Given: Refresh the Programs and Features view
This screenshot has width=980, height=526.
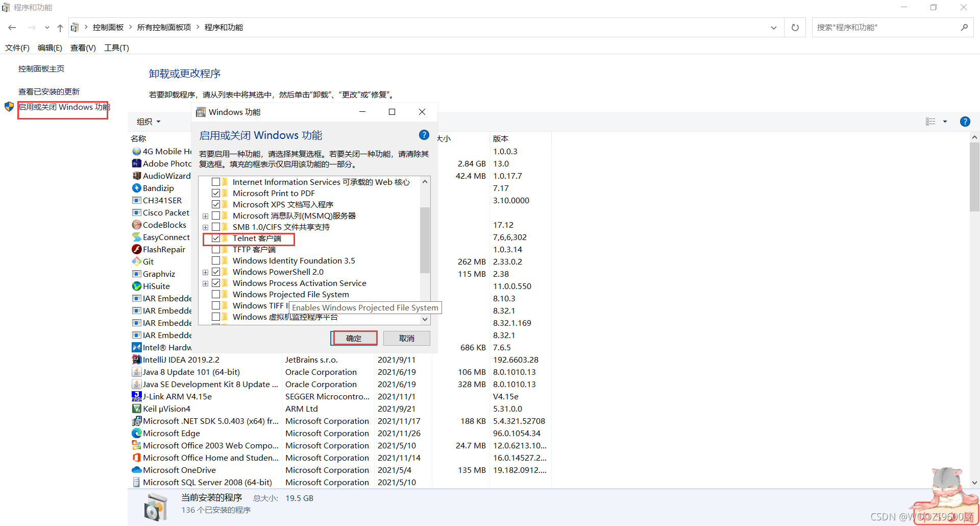Looking at the screenshot, I should [x=795, y=28].
